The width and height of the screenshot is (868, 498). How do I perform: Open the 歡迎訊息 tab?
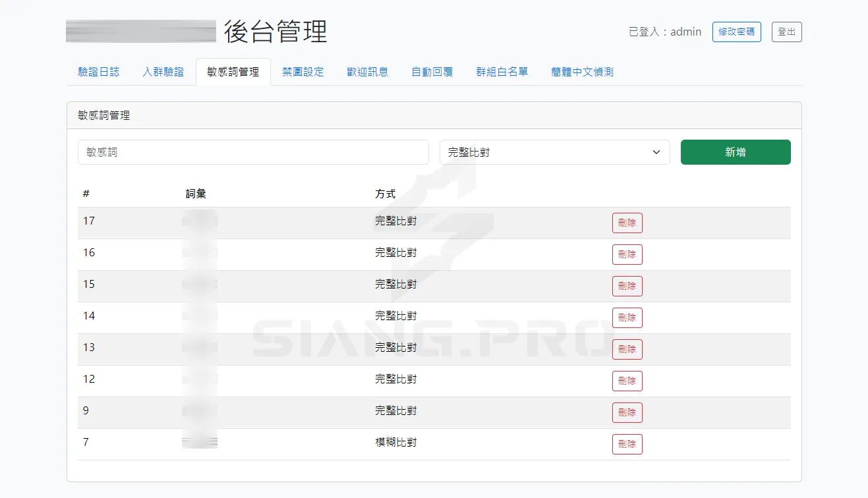[x=367, y=72]
